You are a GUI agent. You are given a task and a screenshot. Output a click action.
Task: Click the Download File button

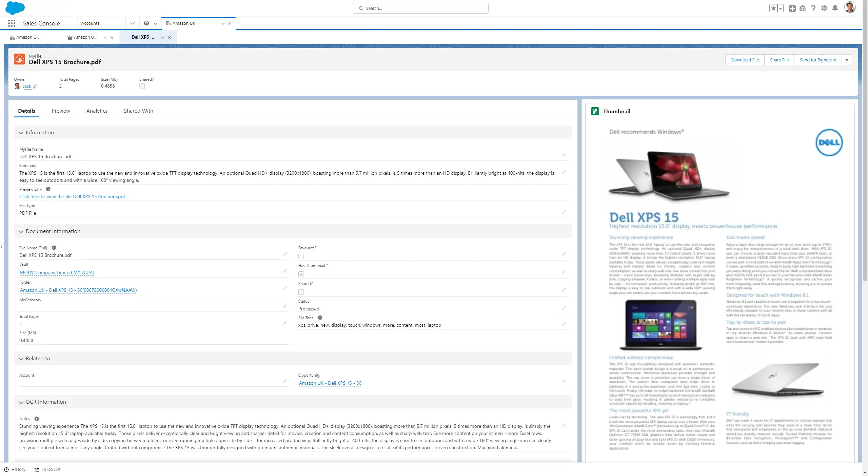tap(745, 60)
